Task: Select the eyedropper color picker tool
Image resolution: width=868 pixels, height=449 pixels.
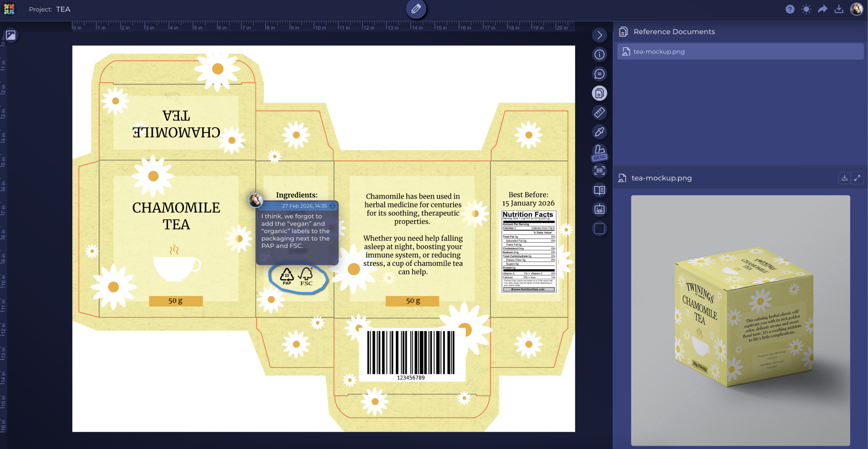Action: [599, 132]
